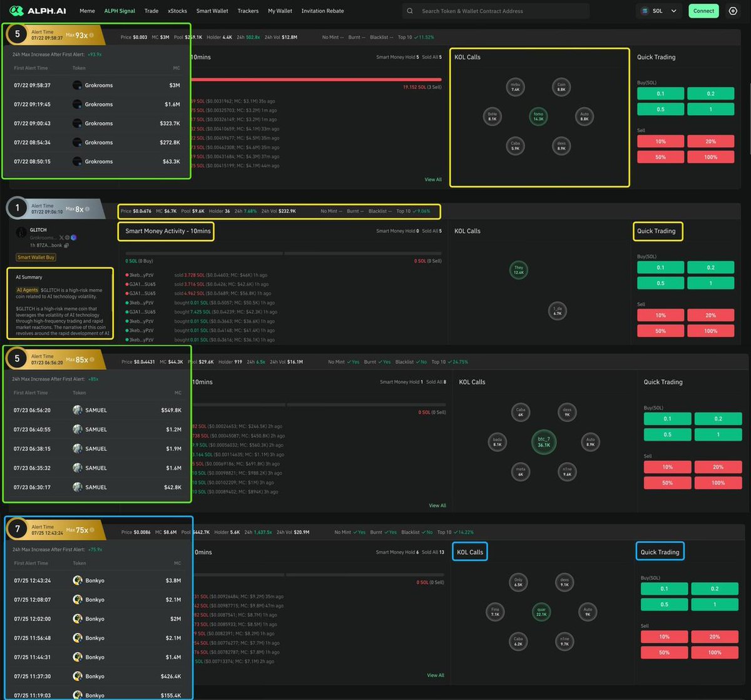
Task: Click info icon beside Max 75x
Action: 93,530
